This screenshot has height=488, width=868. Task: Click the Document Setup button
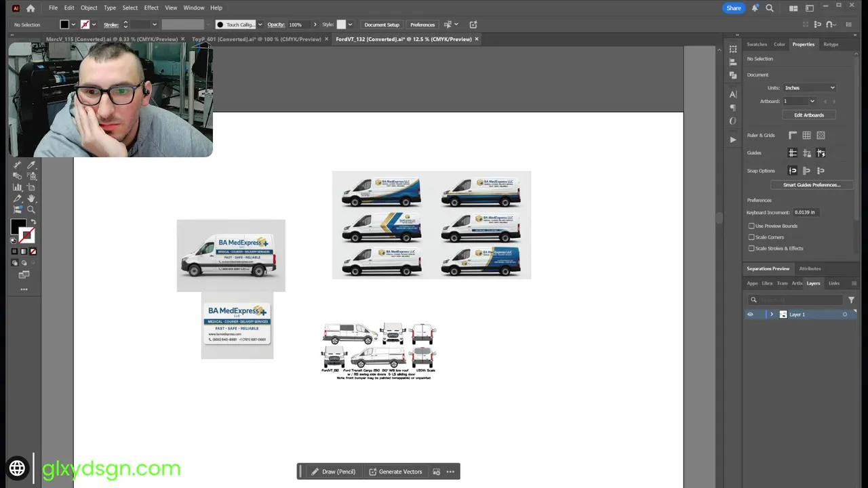tap(382, 25)
